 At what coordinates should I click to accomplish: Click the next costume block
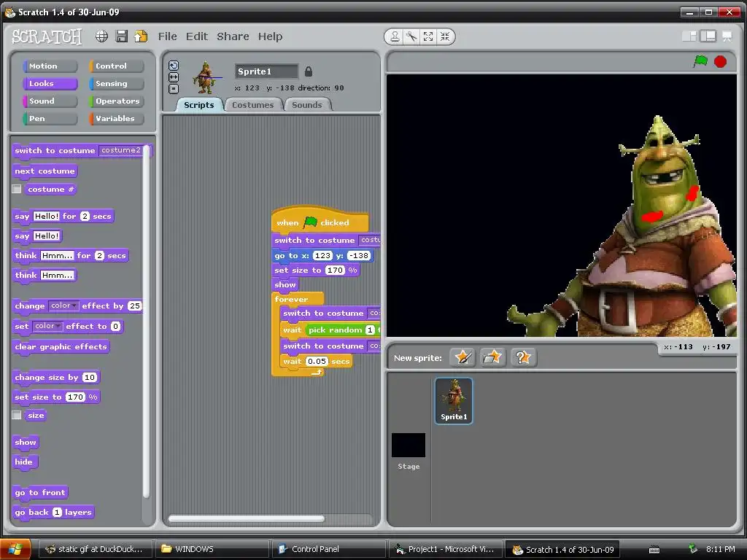point(44,171)
